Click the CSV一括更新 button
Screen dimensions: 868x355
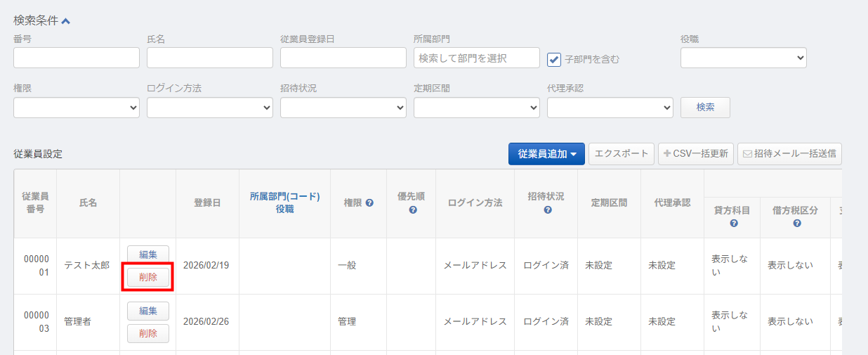[696, 154]
